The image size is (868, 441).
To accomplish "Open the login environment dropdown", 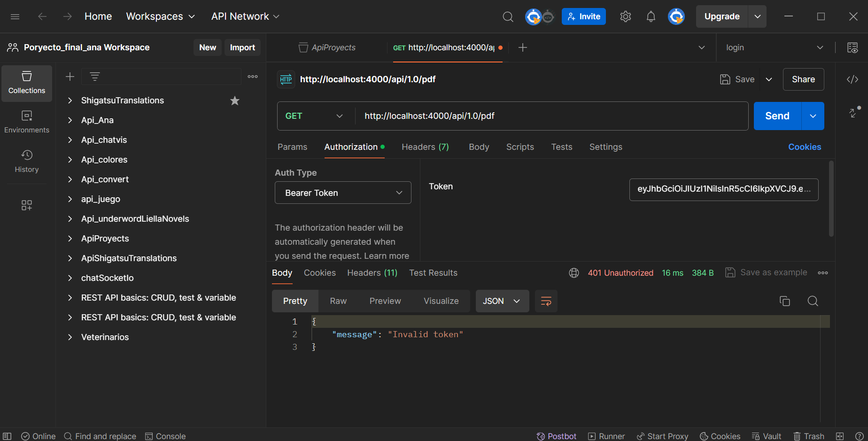I will point(775,47).
